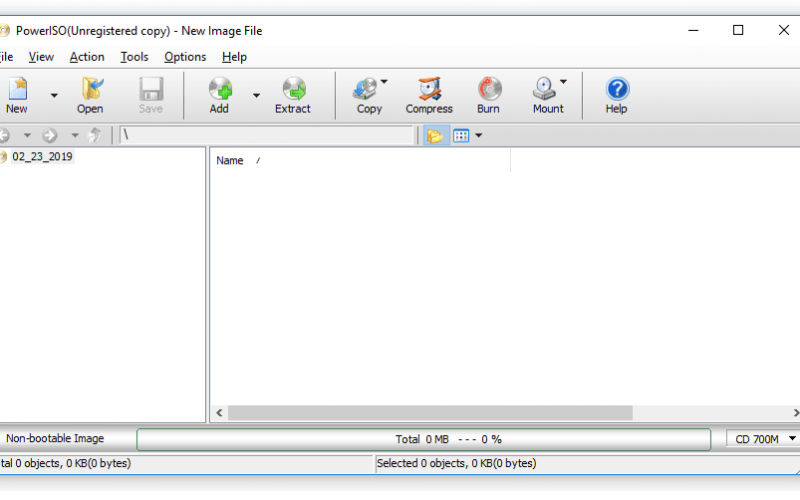The image size is (800, 500).
Task: Click the Compress toolbar icon
Action: coord(429,89)
